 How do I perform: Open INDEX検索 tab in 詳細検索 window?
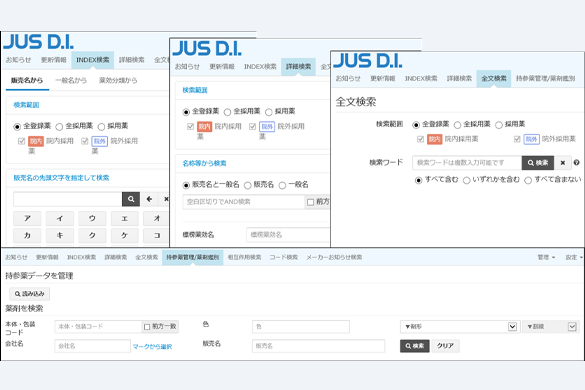point(260,66)
